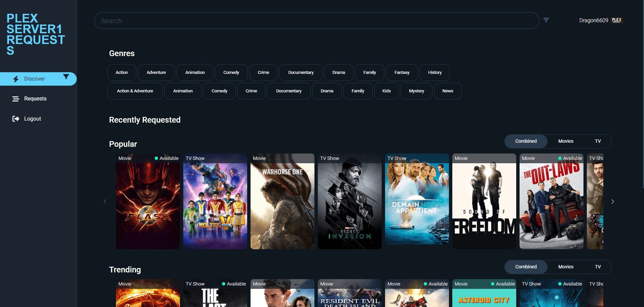The image size is (644, 307).
Task: Show Movies only in Trending section
Action: coord(566,267)
